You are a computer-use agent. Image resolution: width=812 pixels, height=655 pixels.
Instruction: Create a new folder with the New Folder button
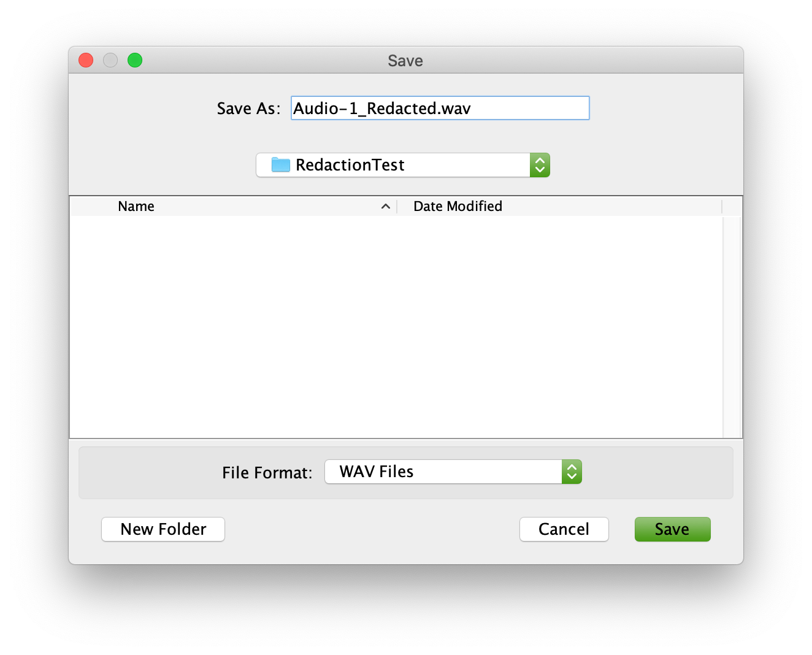(x=163, y=529)
